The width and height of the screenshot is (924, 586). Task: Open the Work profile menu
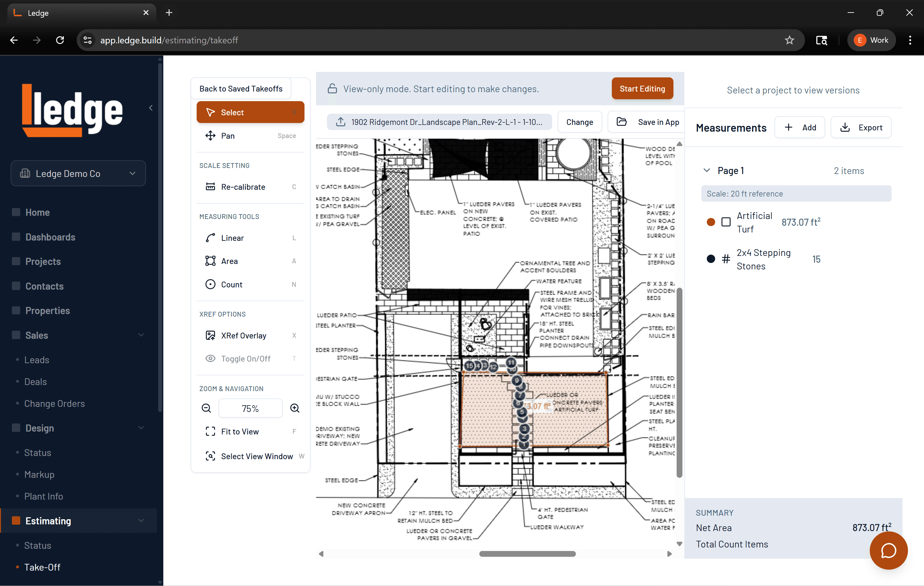click(x=871, y=40)
